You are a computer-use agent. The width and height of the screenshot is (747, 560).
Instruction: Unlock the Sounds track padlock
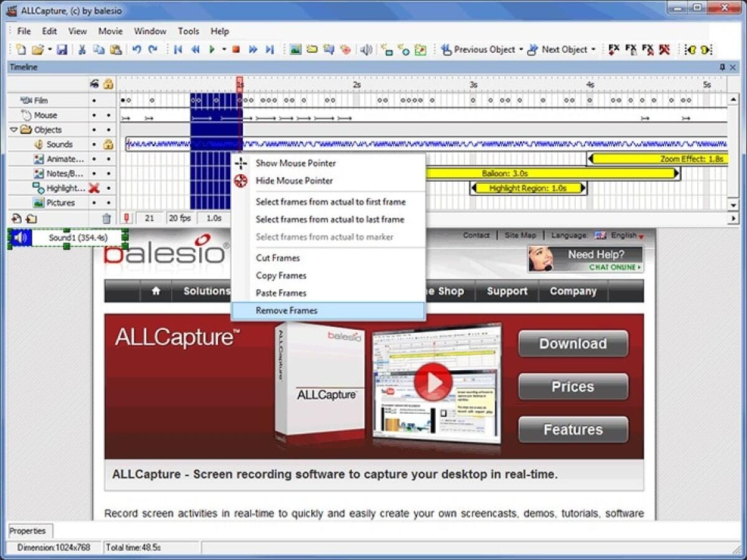point(109,144)
